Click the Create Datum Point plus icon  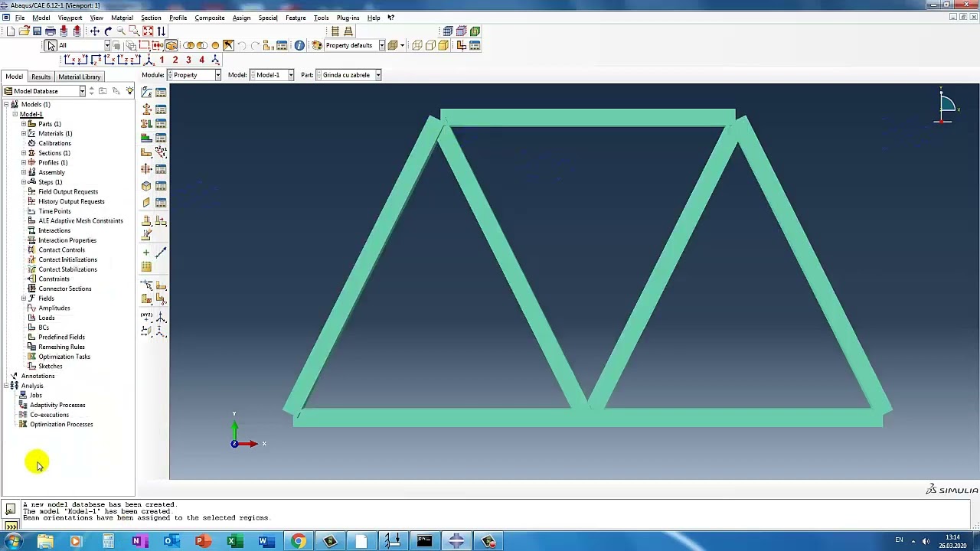pos(146,253)
